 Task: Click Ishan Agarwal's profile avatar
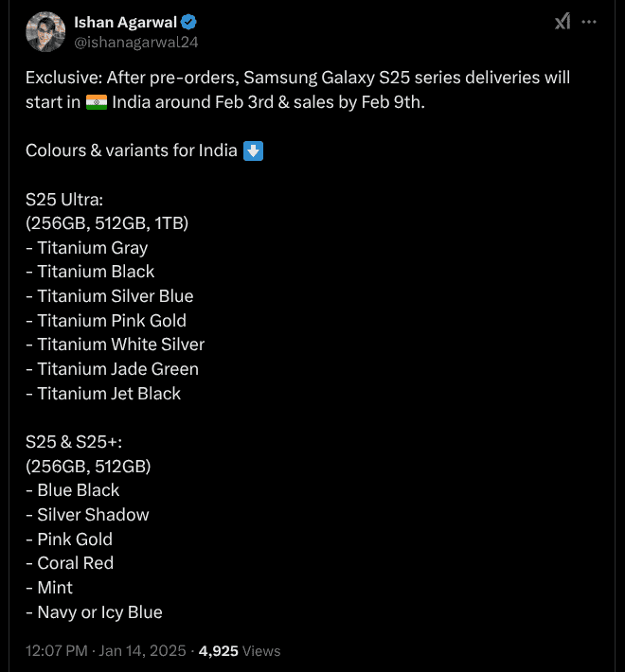click(x=44, y=32)
